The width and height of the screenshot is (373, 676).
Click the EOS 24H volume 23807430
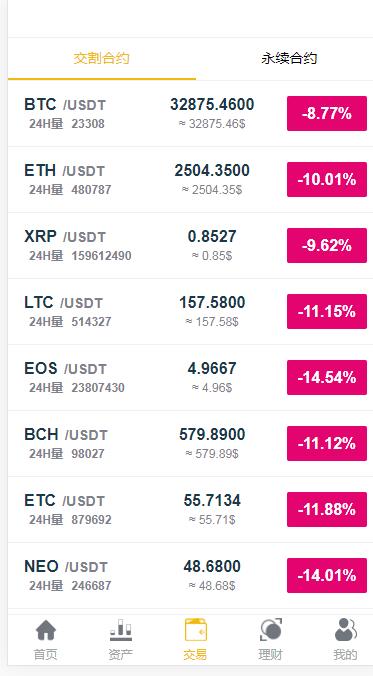[98, 388]
